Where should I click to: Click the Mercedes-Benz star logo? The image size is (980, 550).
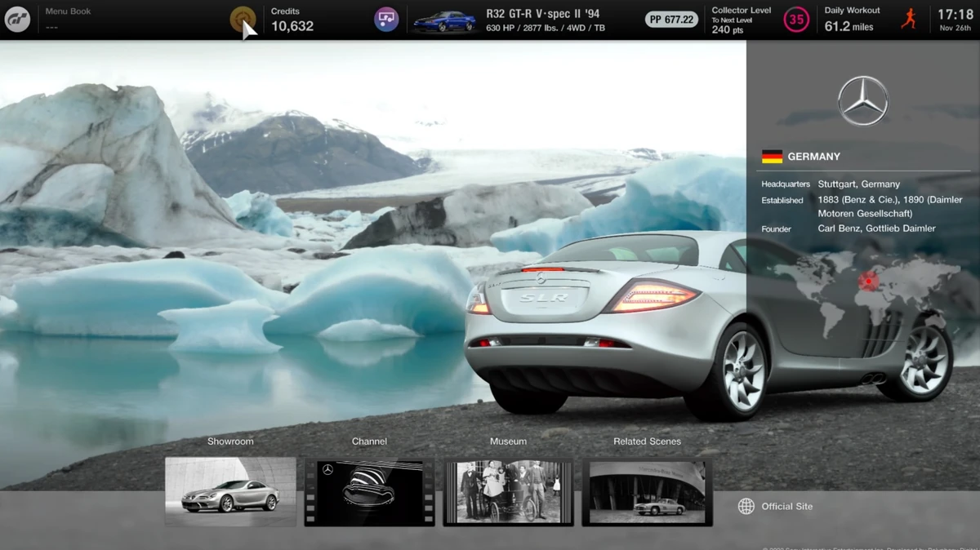tap(862, 100)
